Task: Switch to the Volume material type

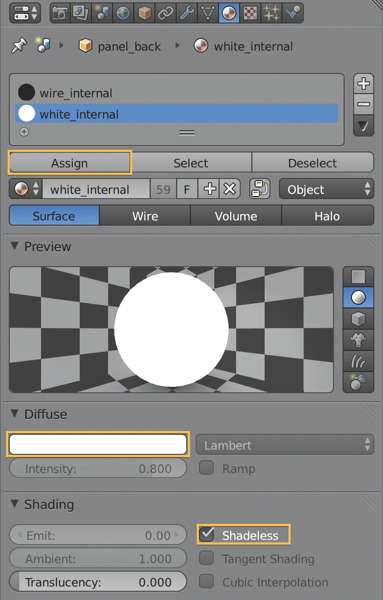Action: point(236,216)
